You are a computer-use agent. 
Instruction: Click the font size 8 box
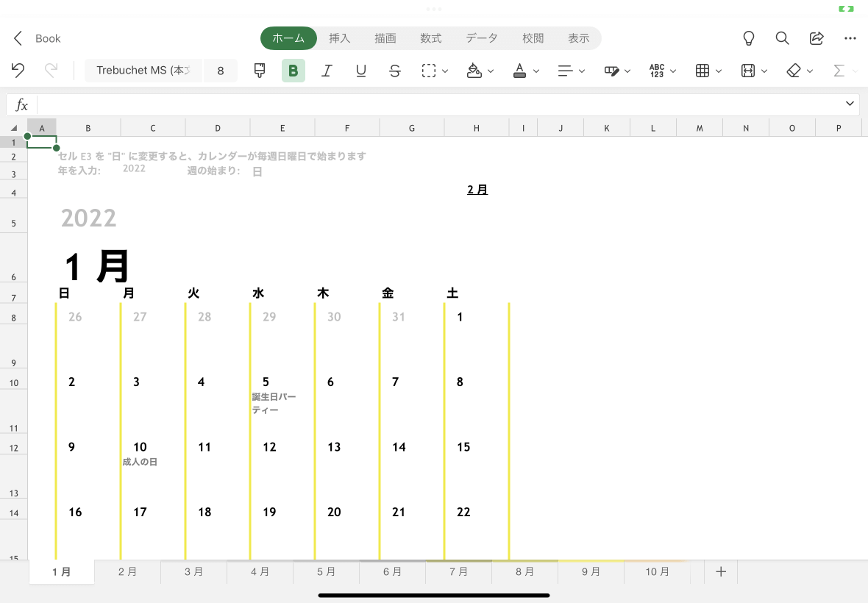coord(221,71)
